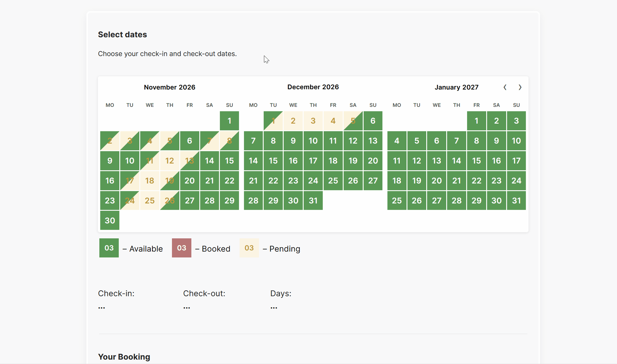The width and height of the screenshot is (617, 364).
Task: Click the Your Booking heading
Action: click(x=124, y=357)
